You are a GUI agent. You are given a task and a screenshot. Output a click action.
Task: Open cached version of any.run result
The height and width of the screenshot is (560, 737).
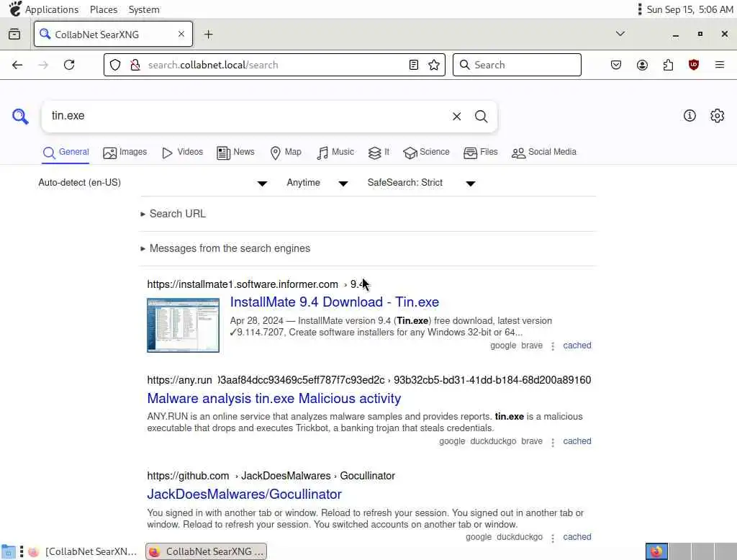(x=577, y=441)
